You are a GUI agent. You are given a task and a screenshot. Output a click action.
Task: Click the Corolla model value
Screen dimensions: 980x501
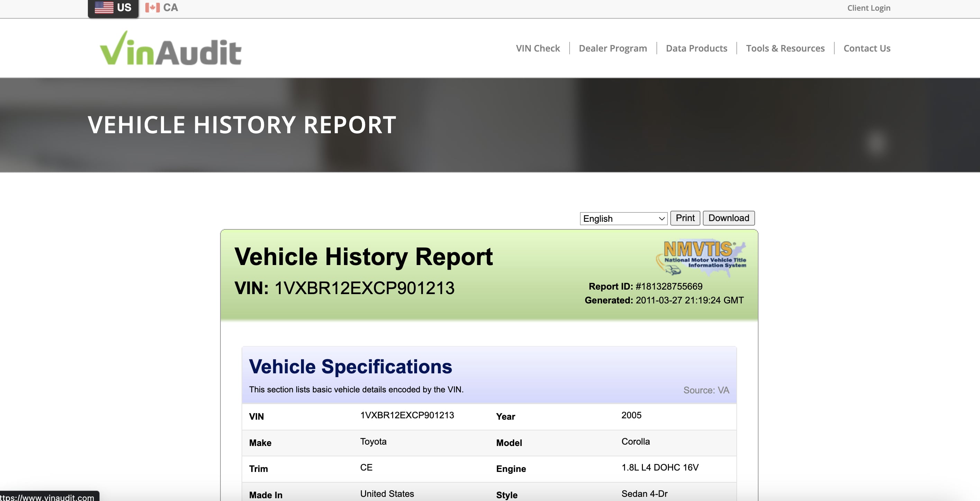(x=635, y=441)
